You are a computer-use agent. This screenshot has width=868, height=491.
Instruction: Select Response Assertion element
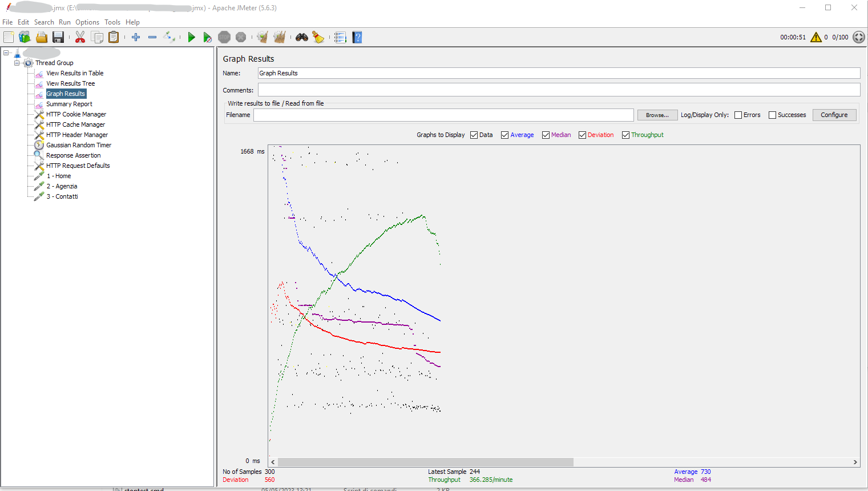(73, 155)
